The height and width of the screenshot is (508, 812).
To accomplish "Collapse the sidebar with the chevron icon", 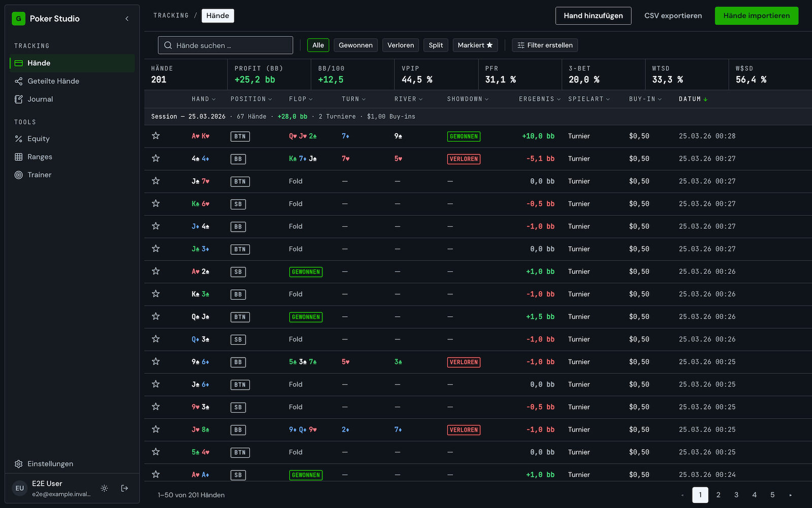I will tap(127, 19).
